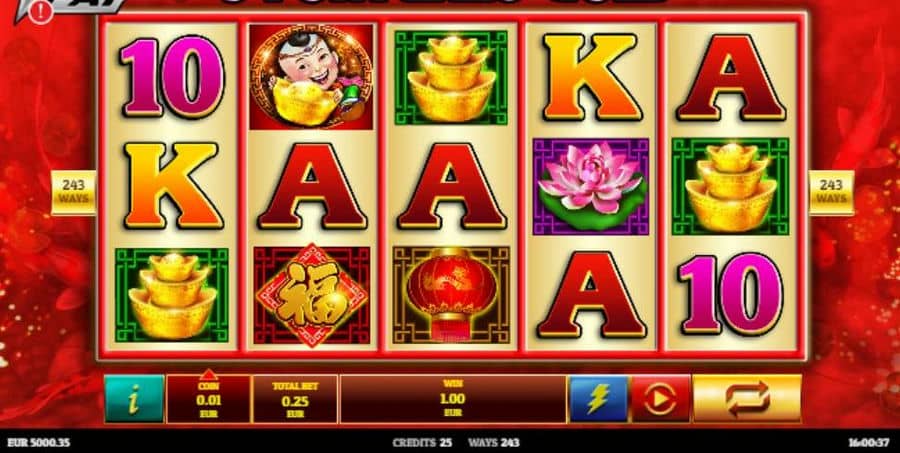Click the golden Fu character symbol
Image resolution: width=900 pixels, height=453 pixels.
312,295
